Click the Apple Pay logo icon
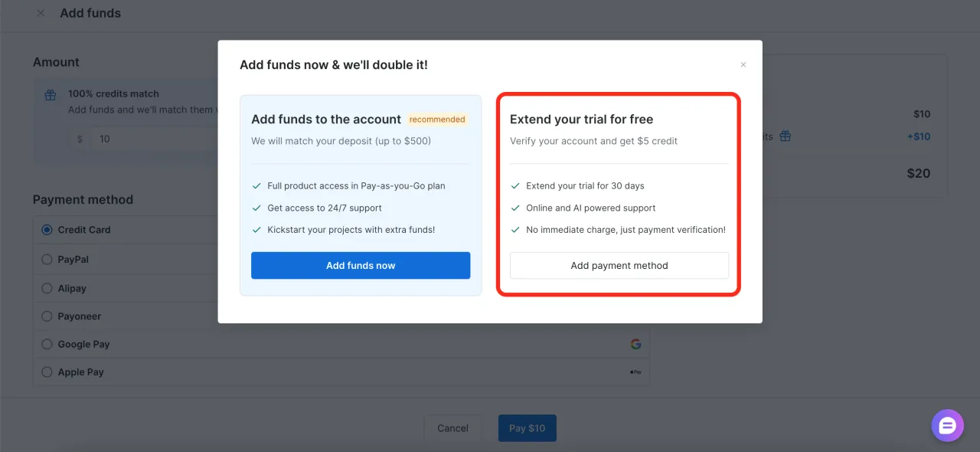Viewport: 980px width, 452px height. pyautogui.click(x=635, y=372)
